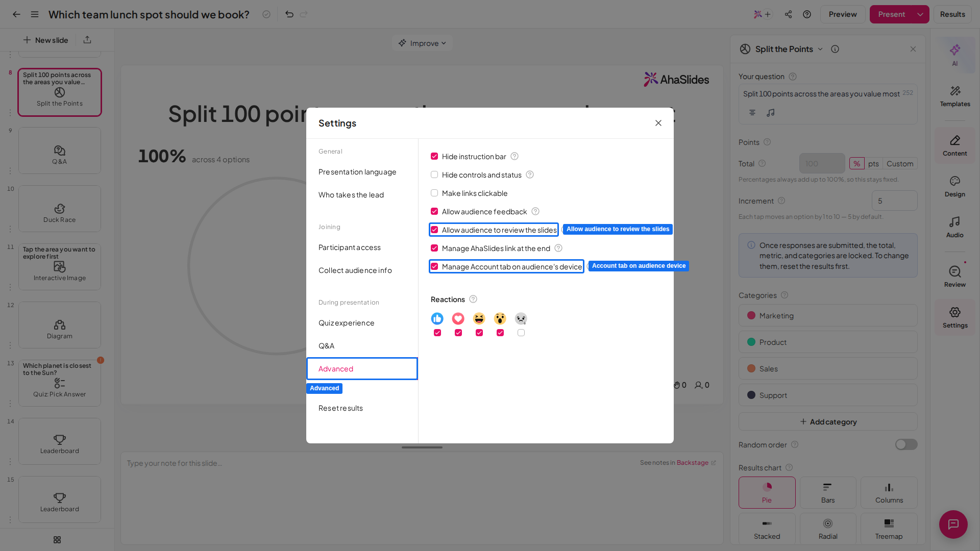980x551 pixels.
Task: Click Add category button
Action: coord(828,422)
